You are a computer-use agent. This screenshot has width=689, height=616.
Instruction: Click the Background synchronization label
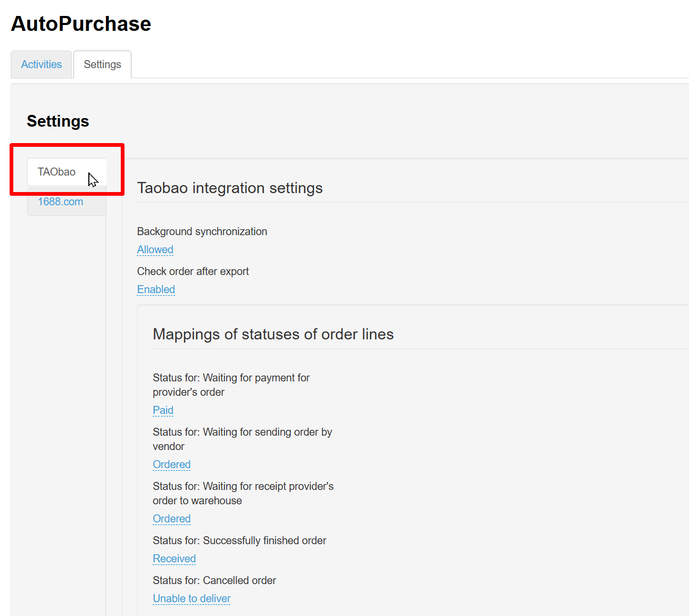pyautogui.click(x=202, y=231)
